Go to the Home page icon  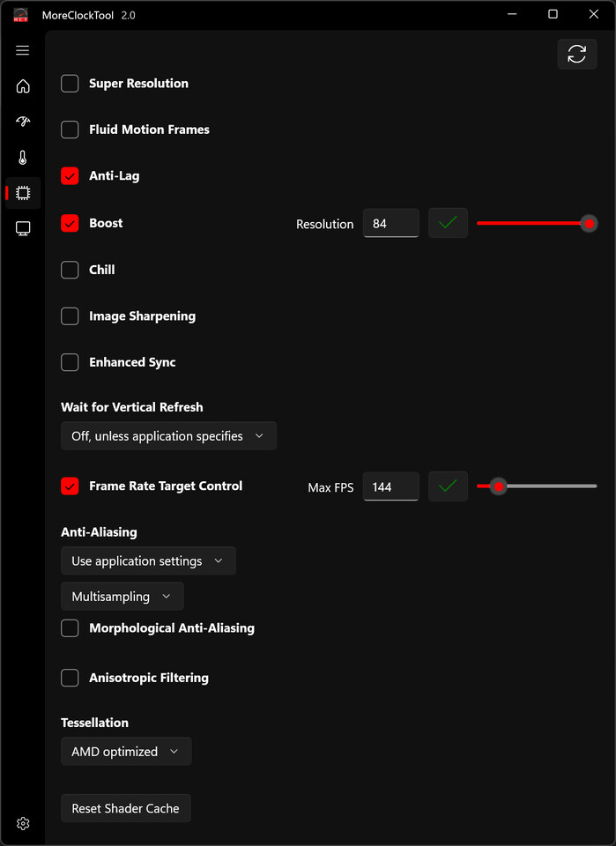pyautogui.click(x=23, y=85)
